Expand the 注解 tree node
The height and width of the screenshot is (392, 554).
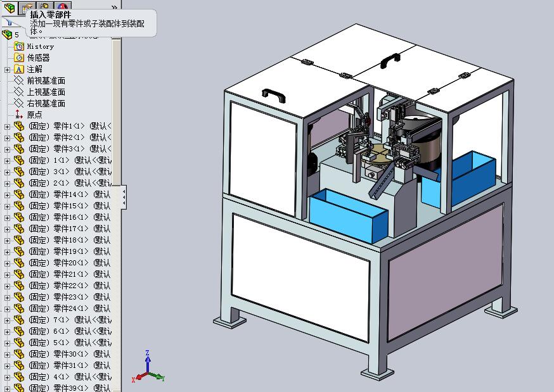[7, 69]
